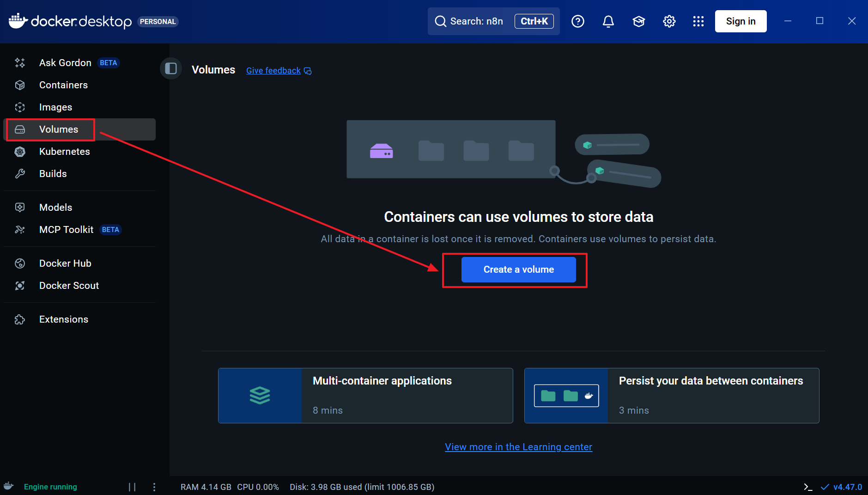Viewport: 868px width, 495px height.
Task: Pause the Docker engine
Action: click(x=132, y=487)
